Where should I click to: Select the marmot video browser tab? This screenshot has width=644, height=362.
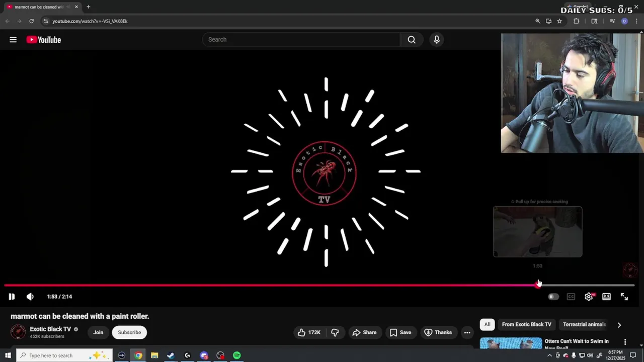42,7
